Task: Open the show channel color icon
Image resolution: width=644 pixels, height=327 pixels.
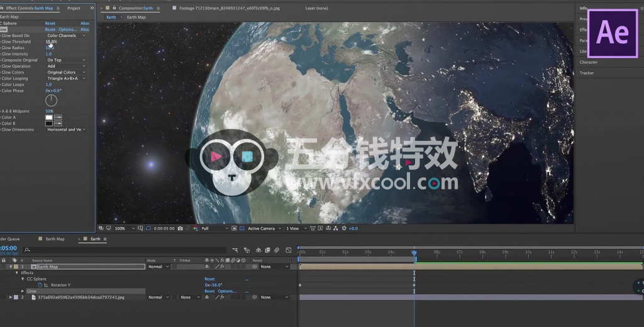Action: pyautogui.click(x=195, y=228)
